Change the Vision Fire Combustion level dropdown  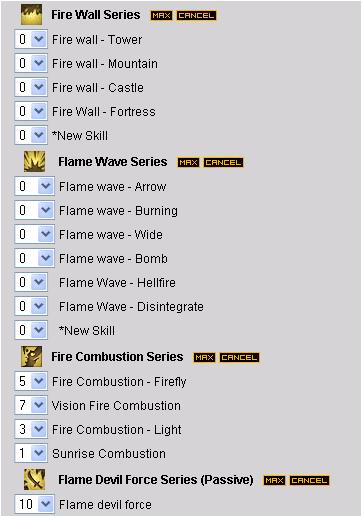point(31,405)
